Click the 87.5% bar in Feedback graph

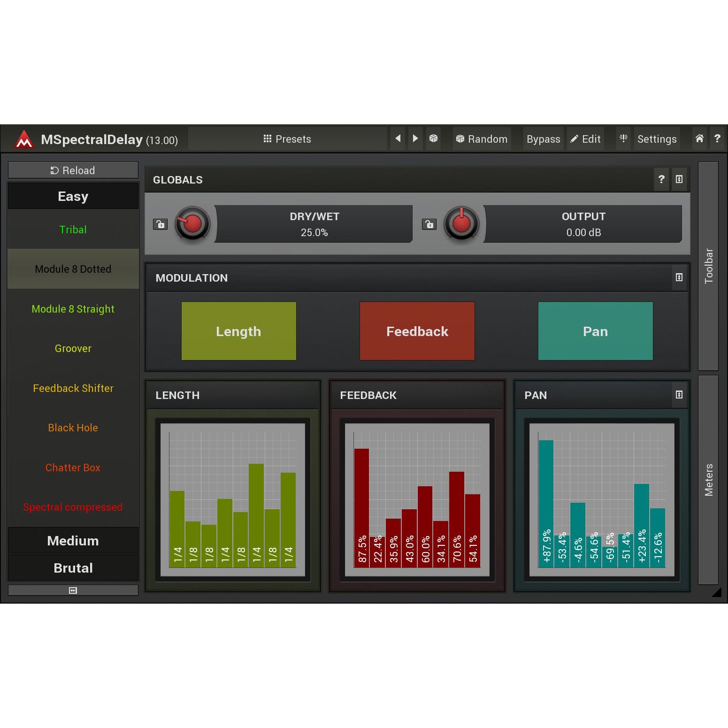pyautogui.click(x=361, y=507)
